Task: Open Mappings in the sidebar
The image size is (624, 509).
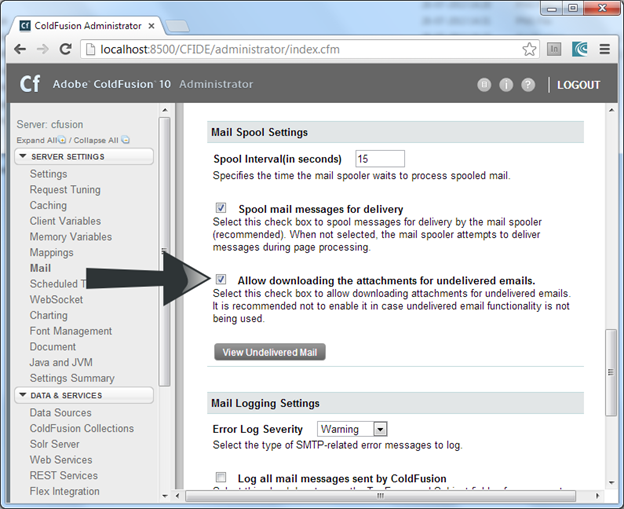Action: tap(51, 253)
